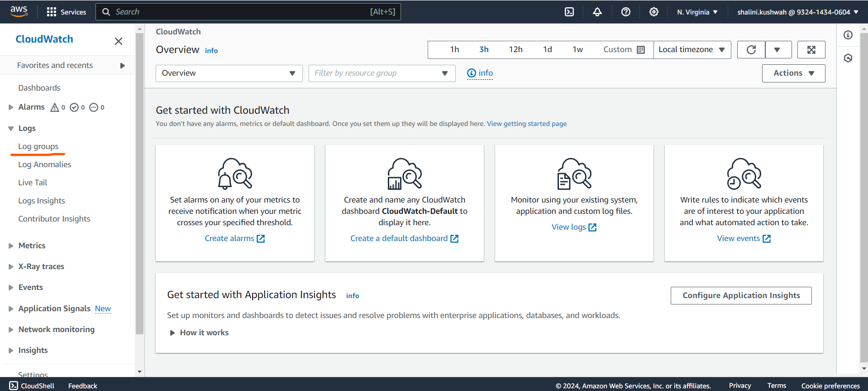
Task: Expand the Network monitoring section
Action: coord(11,330)
